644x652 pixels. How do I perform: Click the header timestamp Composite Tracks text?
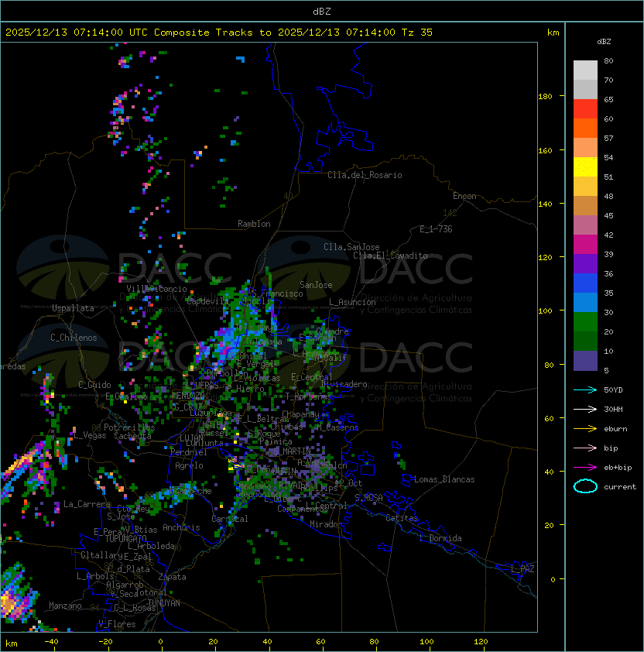click(x=219, y=33)
